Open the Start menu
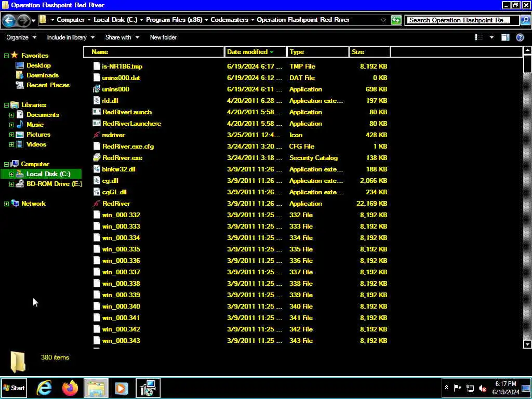This screenshot has width=532, height=399. pyautogui.click(x=14, y=388)
